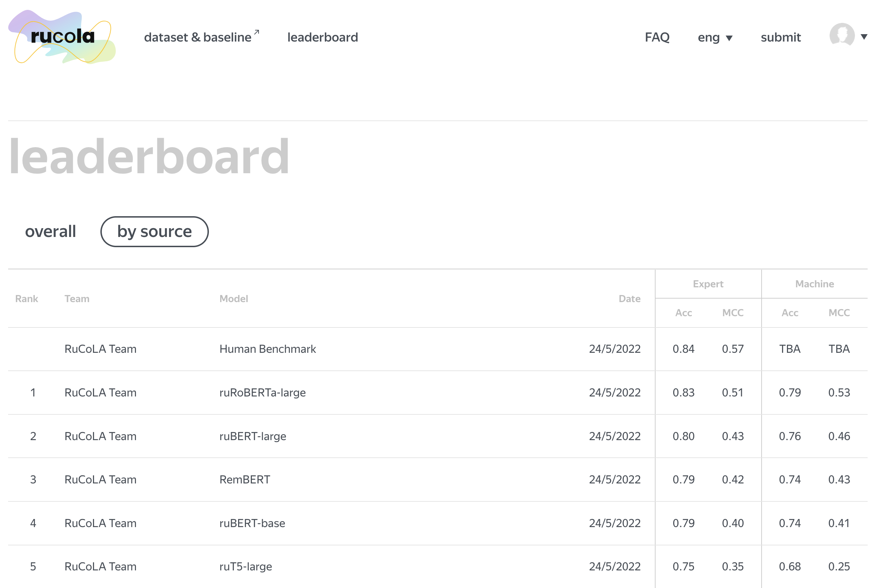Click Machine MCC TBA for Human Benchmark
Image resolution: width=887 pixels, height=588 pixels.
coord(839,349)
